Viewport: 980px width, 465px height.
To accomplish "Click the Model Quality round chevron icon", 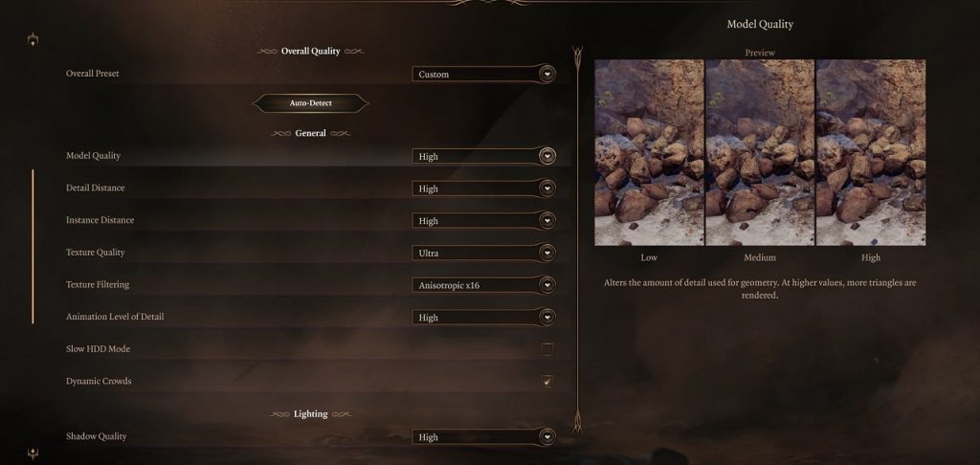I will click(x=547, y=156).
